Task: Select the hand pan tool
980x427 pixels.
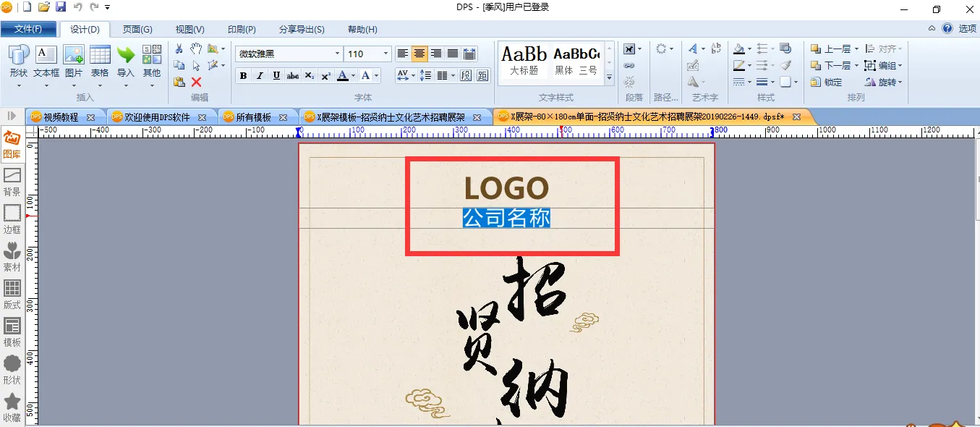Action: point(196,48)
